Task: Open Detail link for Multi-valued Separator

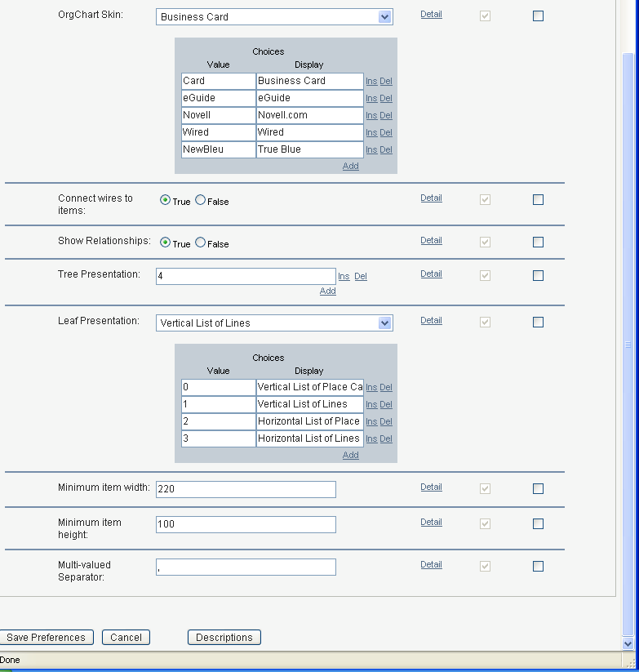Action: [431, 565]
